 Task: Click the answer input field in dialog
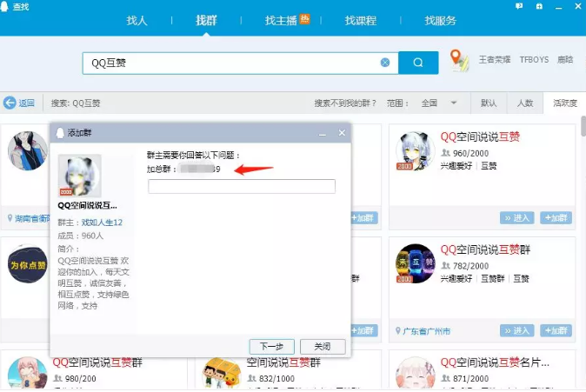tap(242, 186)
